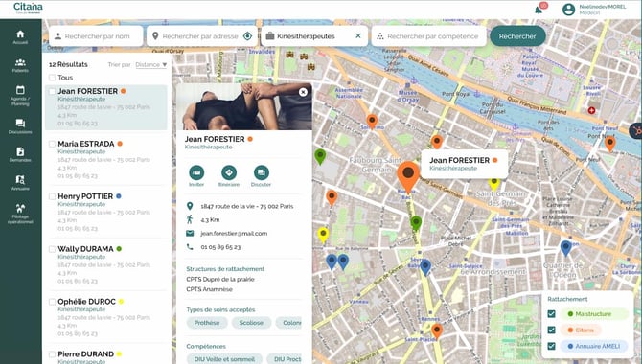The height and width of the screenshot is (364, 642).
Task: Click the notification bell icon
Action: [x=539, y=10]
